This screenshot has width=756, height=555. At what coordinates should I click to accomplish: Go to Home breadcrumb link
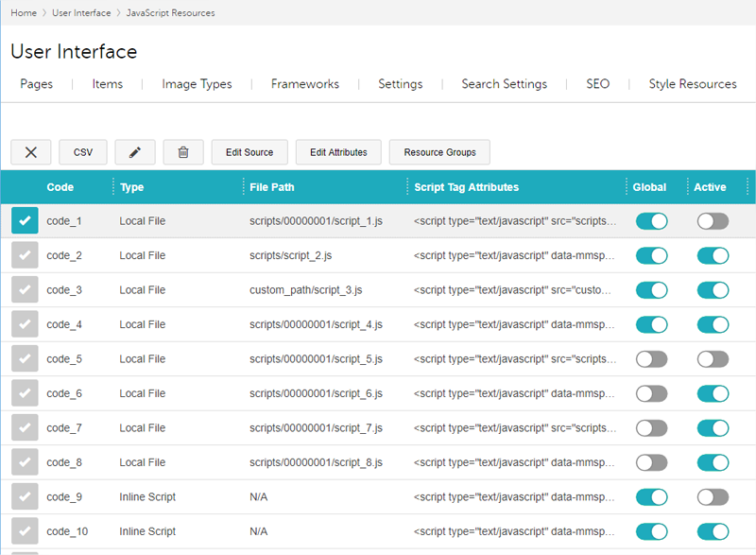click(x=24, y=13)
